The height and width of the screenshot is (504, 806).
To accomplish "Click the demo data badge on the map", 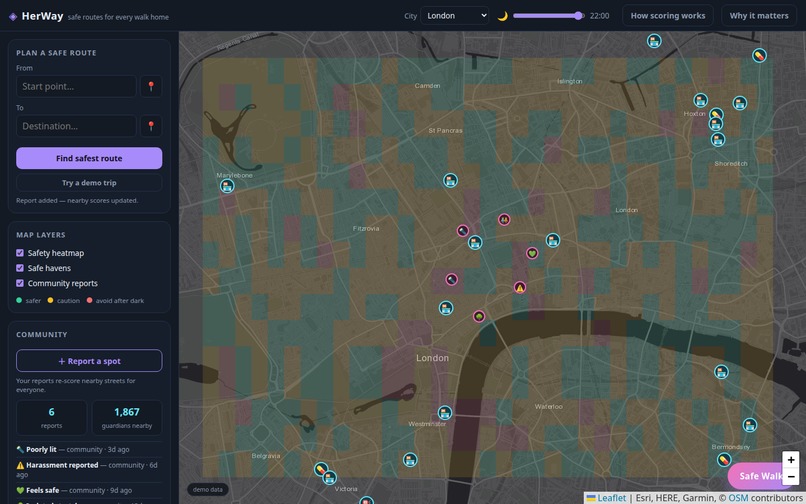I will pyautogui.click(x=208, y=490).
